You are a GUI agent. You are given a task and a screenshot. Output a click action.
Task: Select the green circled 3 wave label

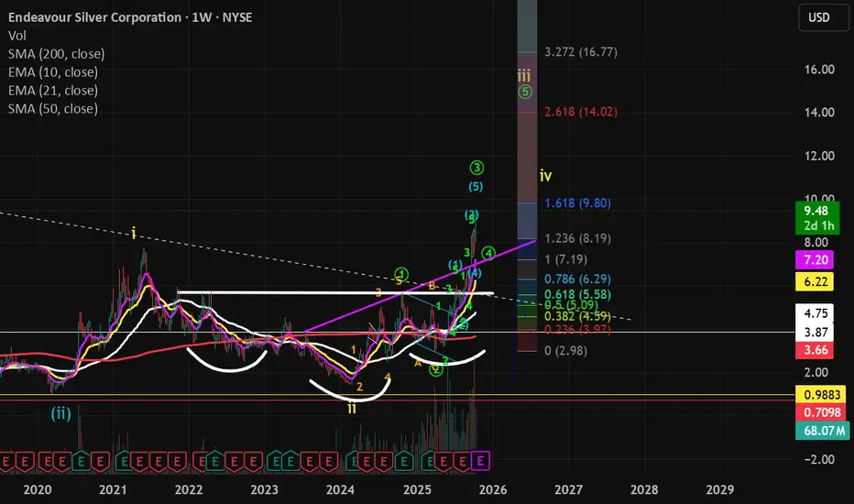[x=476, y=168]
